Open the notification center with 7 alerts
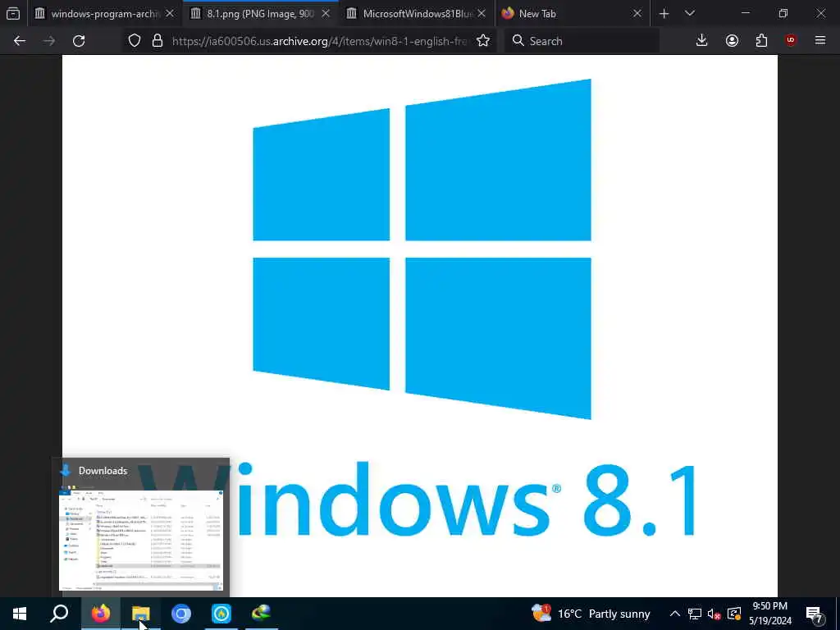This screenshot has height=630, width=840. click(815, 614)
